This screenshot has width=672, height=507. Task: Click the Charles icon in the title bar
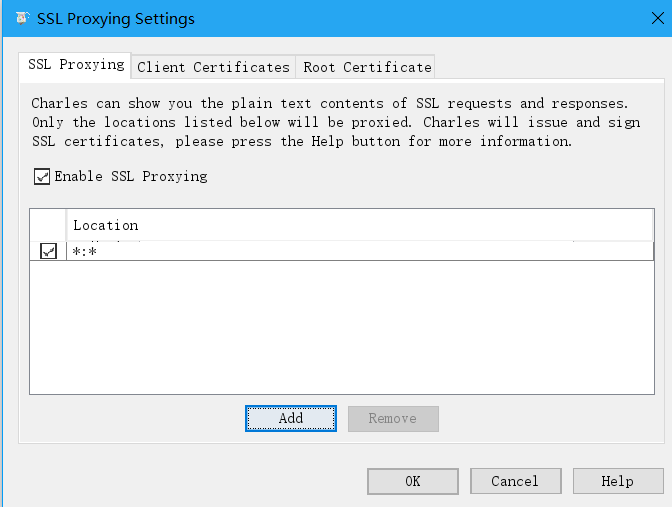coord(21,19)
